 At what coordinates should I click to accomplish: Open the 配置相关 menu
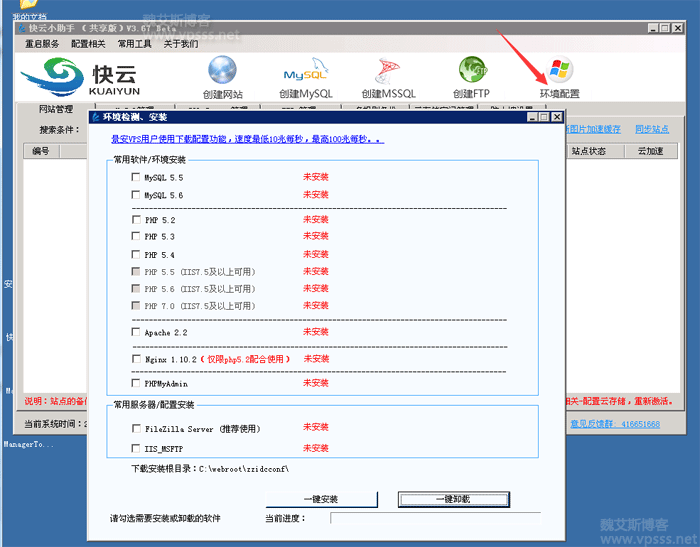[x=88, y=44]
